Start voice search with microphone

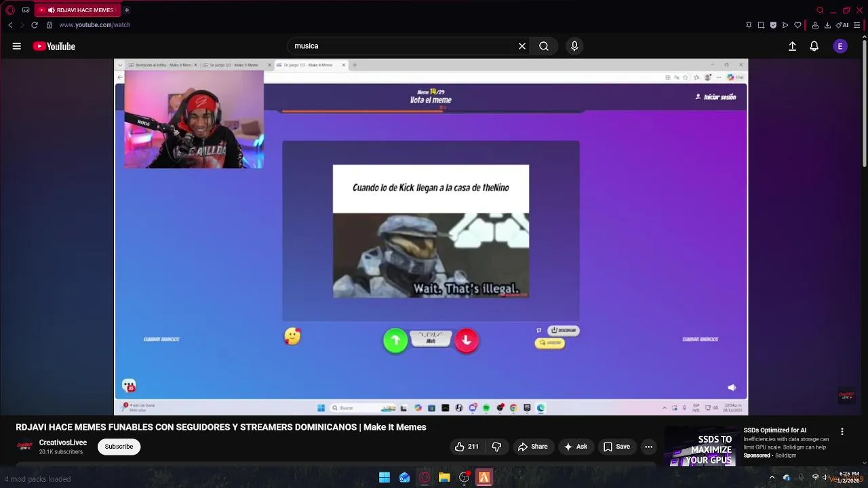pos(574,46)
